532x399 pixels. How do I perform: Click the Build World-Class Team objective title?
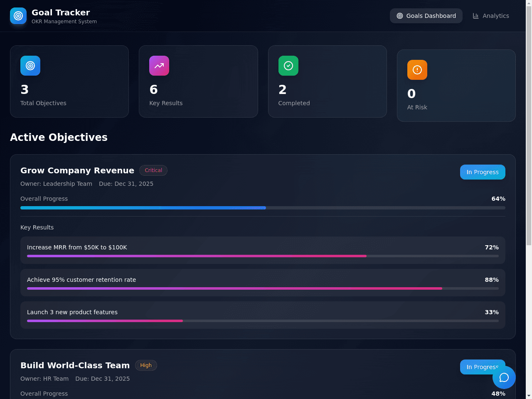75,365
